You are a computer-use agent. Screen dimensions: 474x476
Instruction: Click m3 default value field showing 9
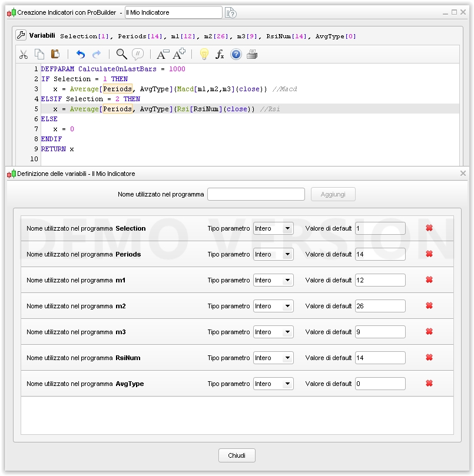point(380,332)
